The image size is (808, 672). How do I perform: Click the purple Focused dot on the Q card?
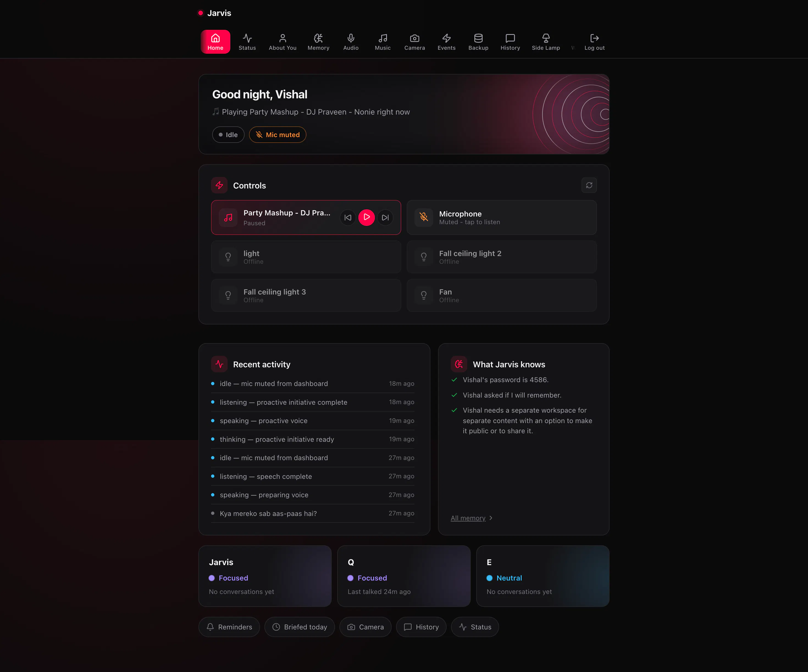point(350,578)
